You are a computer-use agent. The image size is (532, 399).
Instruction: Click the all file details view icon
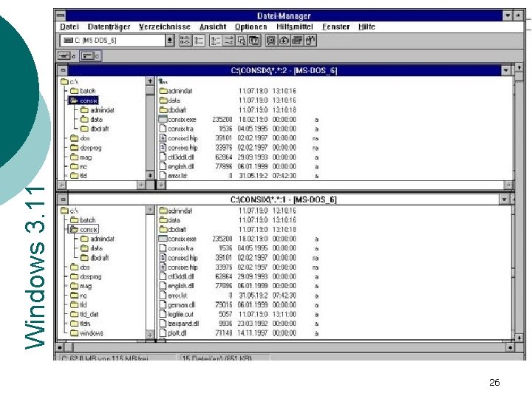pos(199,41)
